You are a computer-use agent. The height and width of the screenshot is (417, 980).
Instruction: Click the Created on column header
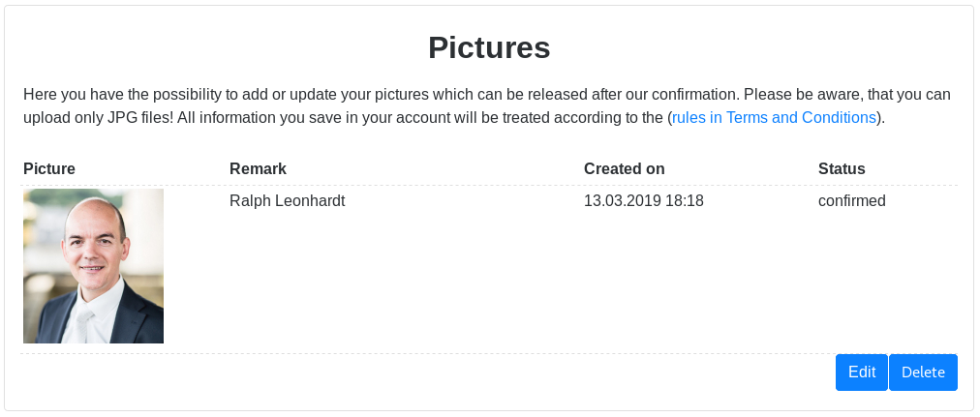click(x=624, y=168)
